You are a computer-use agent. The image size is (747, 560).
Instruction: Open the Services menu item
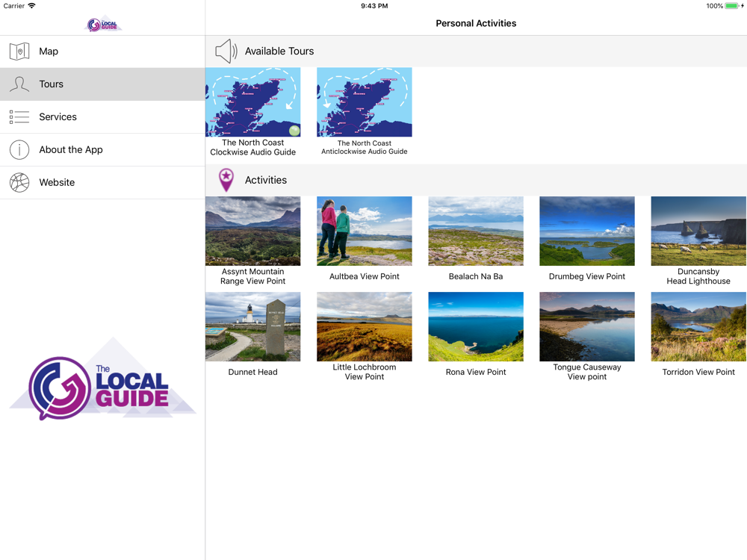click(102, 116)
